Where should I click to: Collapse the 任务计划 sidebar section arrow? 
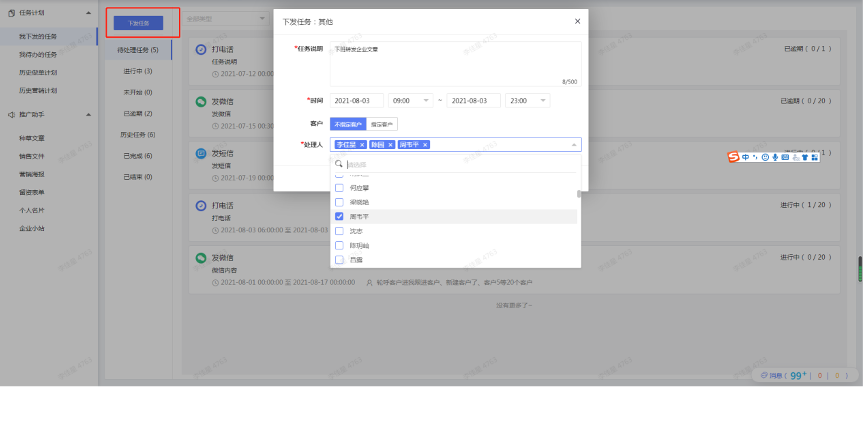(x=89, y=13)
